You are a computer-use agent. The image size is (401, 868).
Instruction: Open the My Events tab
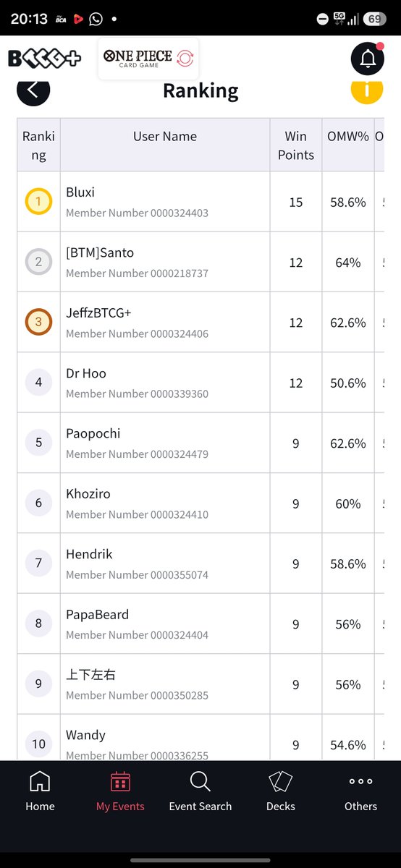[x=120, y=791]
